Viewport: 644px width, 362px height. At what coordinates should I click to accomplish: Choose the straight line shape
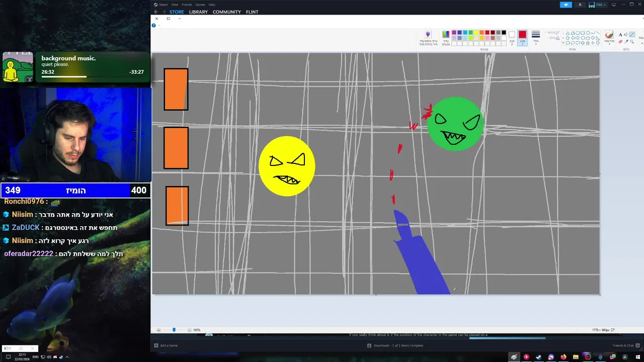point(598,33)
